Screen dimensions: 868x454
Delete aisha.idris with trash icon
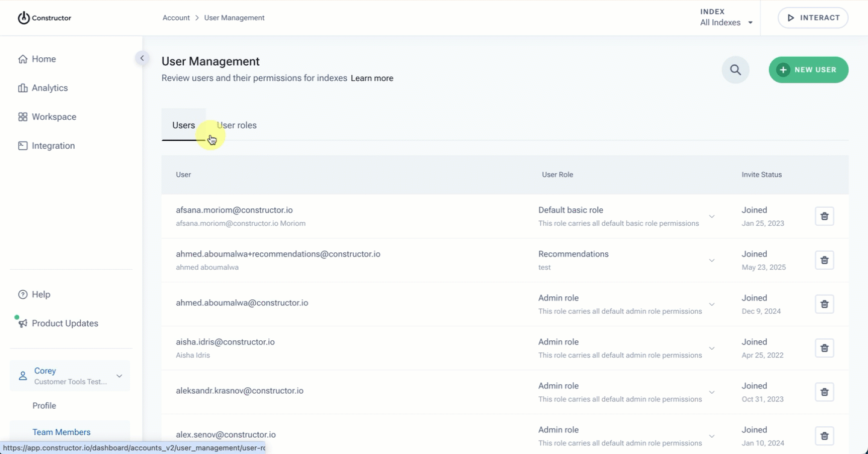825,348
